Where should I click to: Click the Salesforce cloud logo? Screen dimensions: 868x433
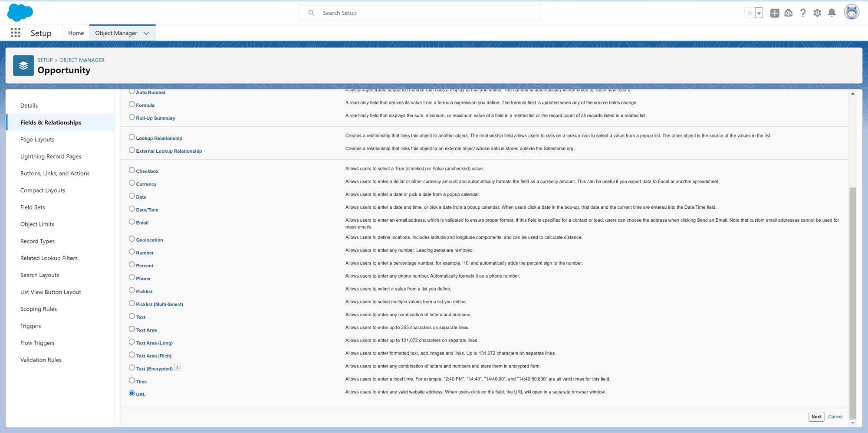[20, 13]
